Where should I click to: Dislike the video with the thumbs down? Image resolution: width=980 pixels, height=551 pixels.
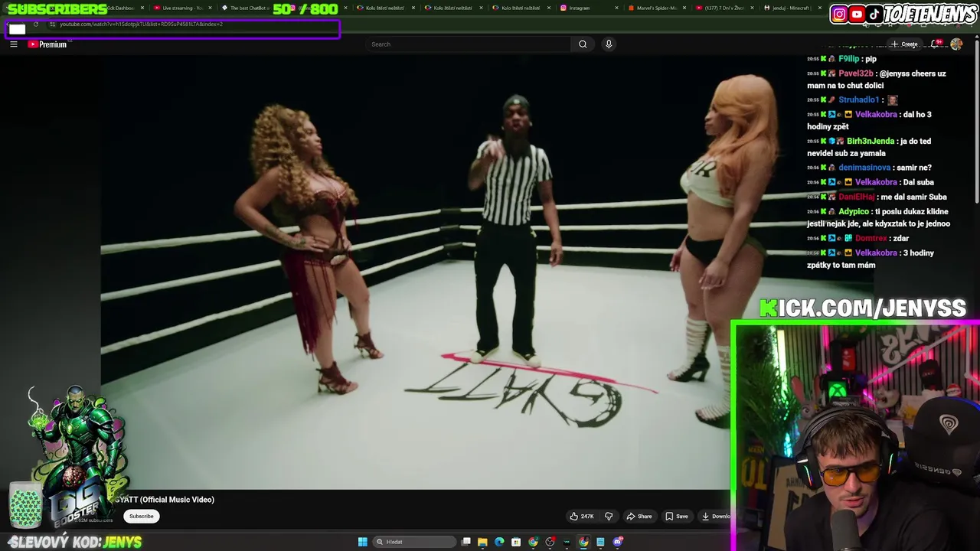(609, 517)
